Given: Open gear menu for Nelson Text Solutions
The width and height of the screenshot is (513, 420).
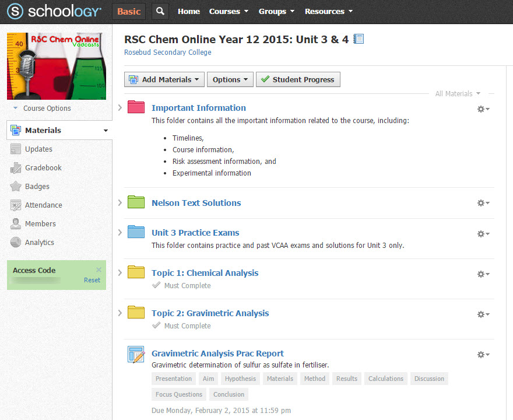Looking at the screenshot, I should [483, 203].
